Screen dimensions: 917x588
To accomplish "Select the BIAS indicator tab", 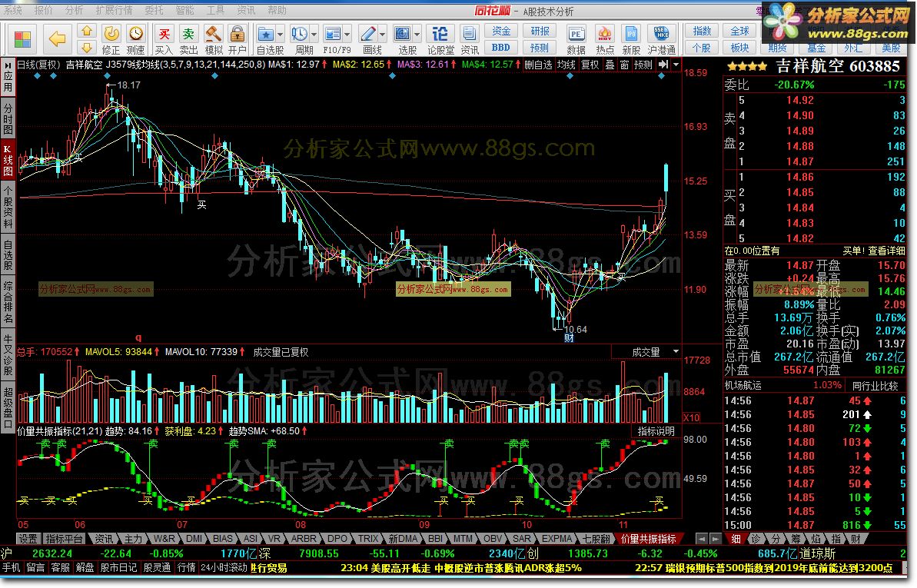I will coord(222,538).
